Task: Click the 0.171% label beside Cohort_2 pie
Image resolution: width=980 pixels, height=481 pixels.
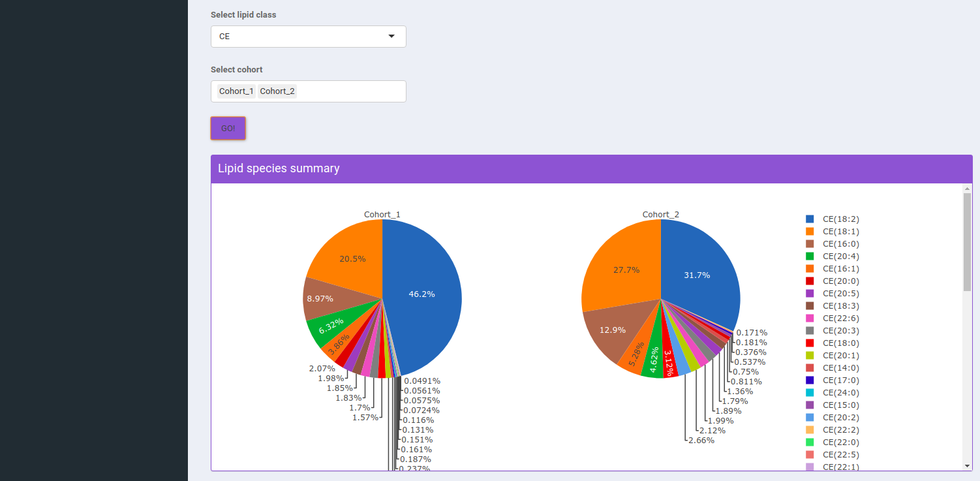Action: [752, 332]
